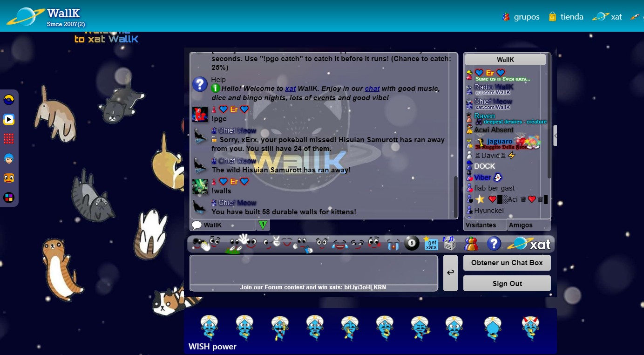Open the green triangle tab marked 1
This screenshot has width=644, height=355.
(x=263, y=225)
